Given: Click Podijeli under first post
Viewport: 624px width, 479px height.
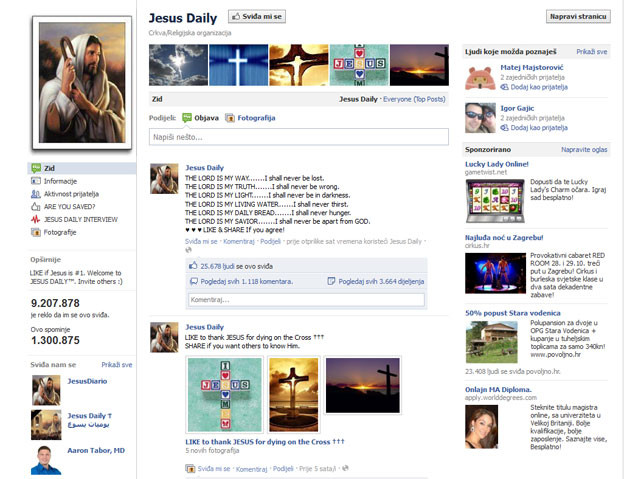Looking at the screenshot, I should coord(270,241).
